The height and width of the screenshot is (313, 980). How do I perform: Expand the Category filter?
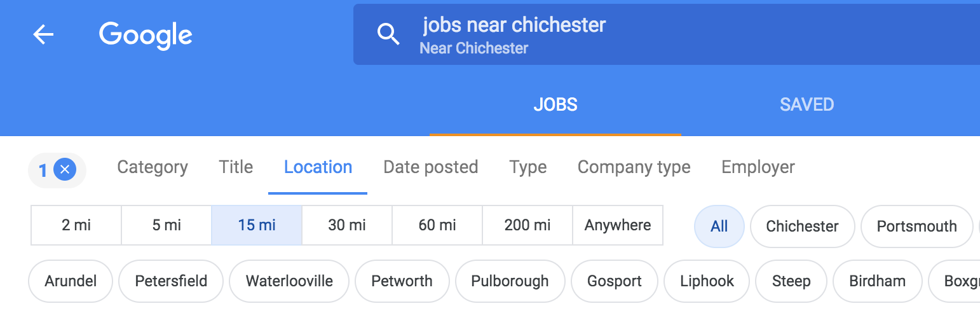point(153,167)
